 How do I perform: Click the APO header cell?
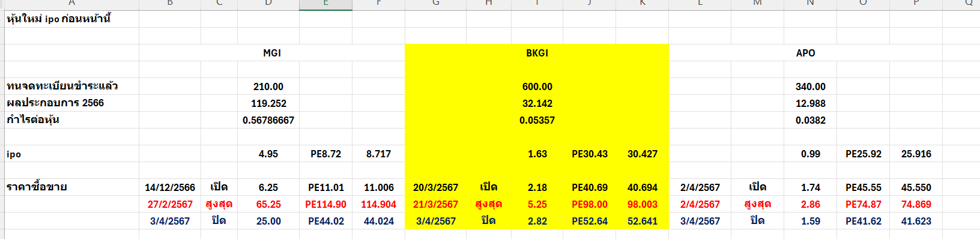[x=805, y=53]
